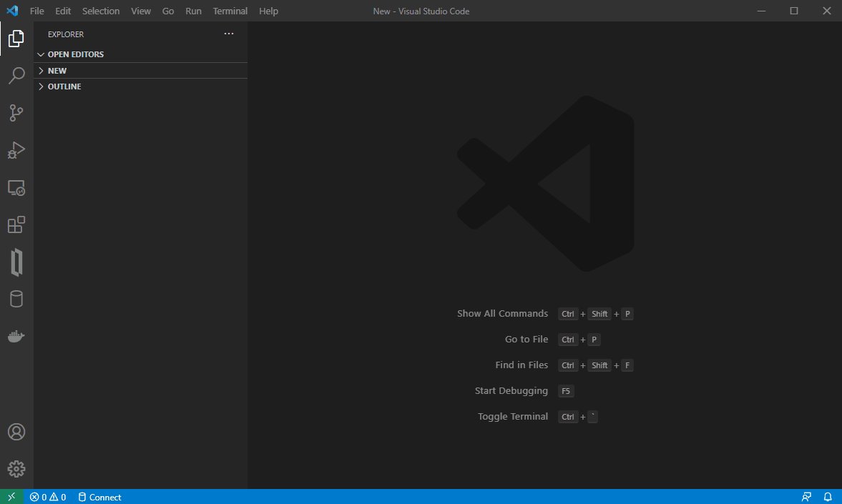Expand the Outline section
The image size is (842, 504).
pyautogui.click(x=64, y=87)
